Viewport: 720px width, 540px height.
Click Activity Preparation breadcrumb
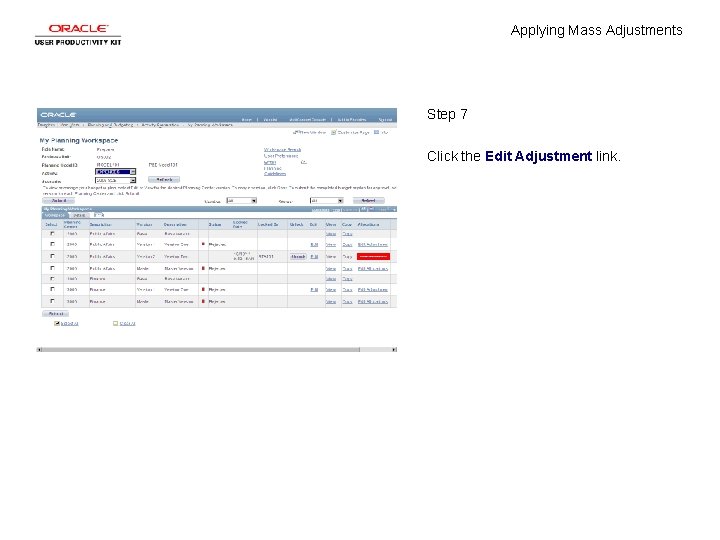coord(160,125)
